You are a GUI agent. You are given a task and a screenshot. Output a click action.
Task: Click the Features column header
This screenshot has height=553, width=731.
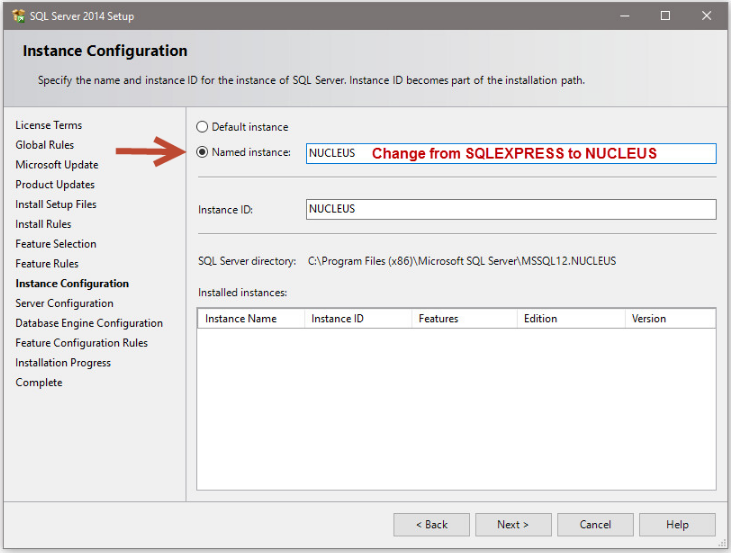[x=464, y=319]
